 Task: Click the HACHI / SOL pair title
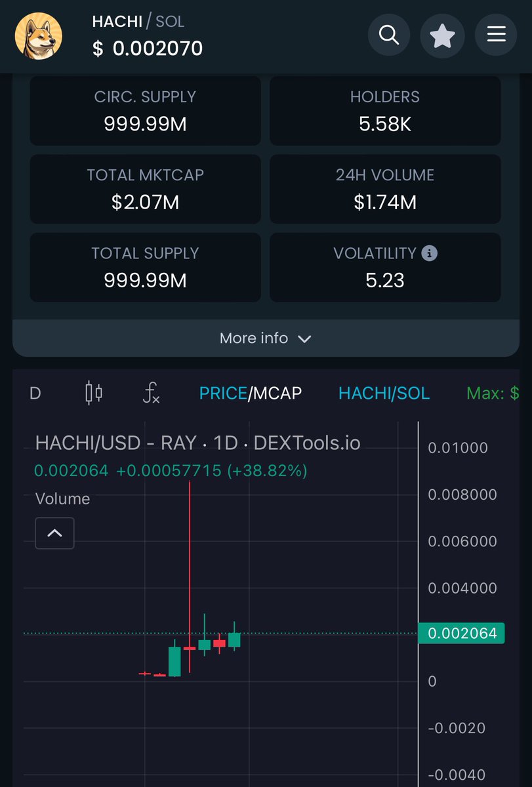[138, 22]
